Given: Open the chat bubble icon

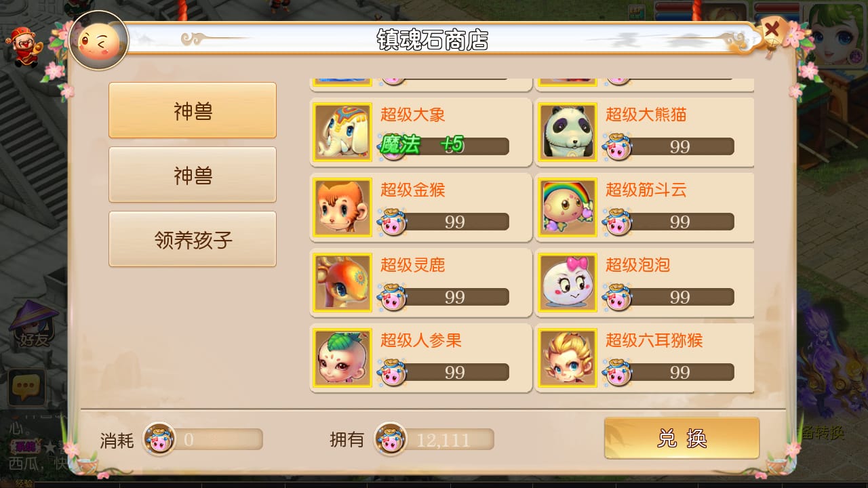Looking at the screenshot, I should 26,387.
